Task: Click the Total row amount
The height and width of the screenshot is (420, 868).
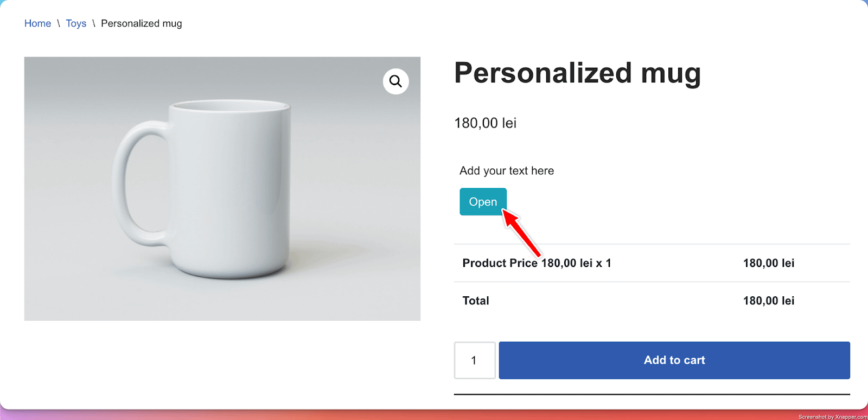Action: 768,301
